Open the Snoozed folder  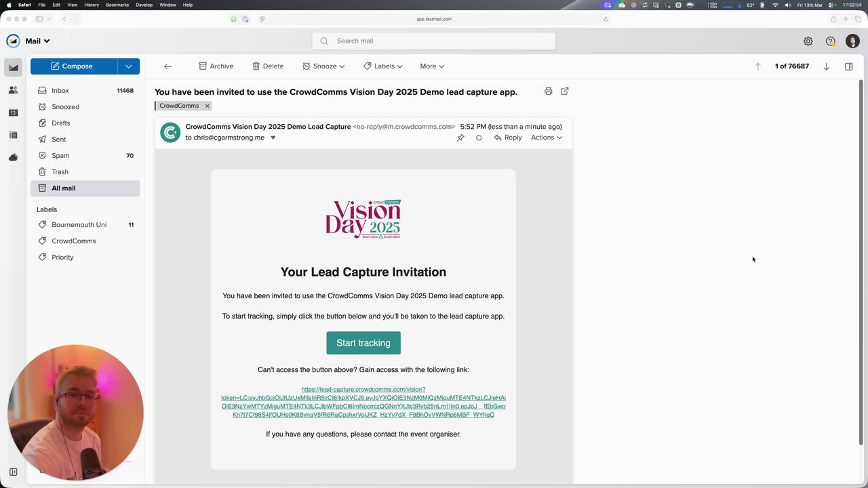(85, 107)
